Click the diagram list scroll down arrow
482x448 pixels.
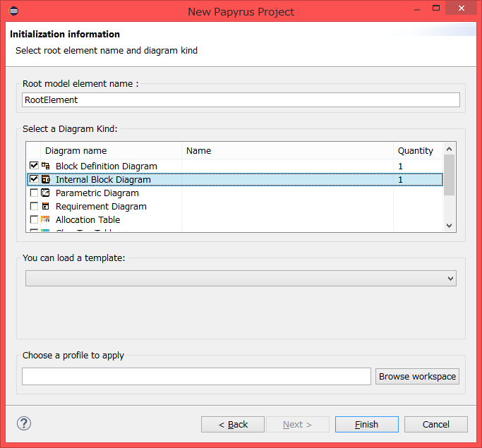tap(449, 226)
